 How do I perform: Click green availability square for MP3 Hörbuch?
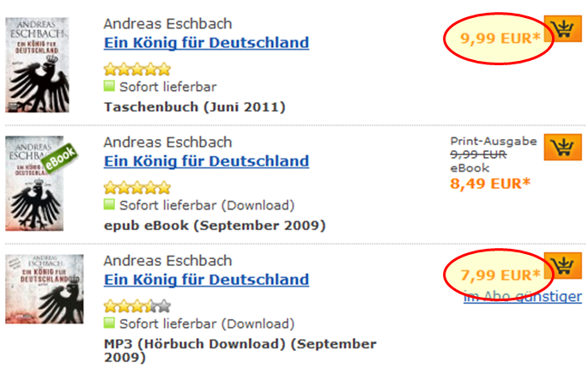point(109,324)
